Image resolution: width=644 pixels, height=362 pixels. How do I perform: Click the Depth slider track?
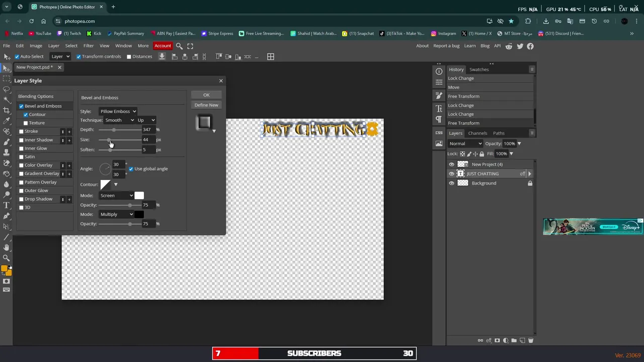(x=120, y=130)
